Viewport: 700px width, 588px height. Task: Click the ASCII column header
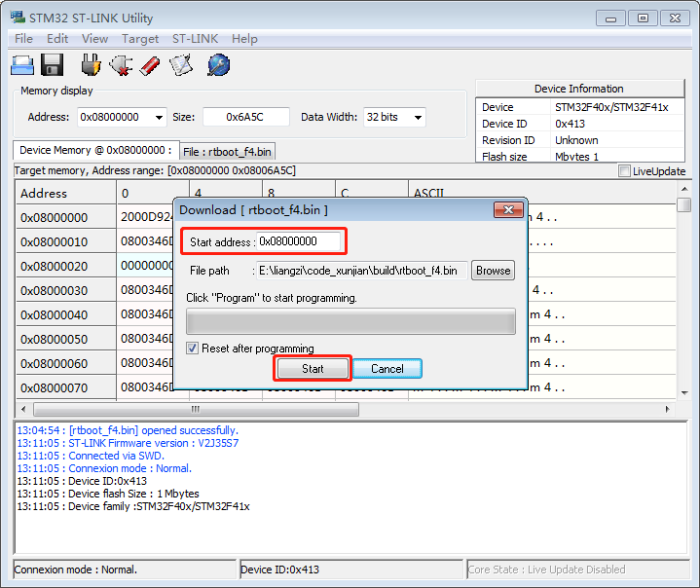542,194
